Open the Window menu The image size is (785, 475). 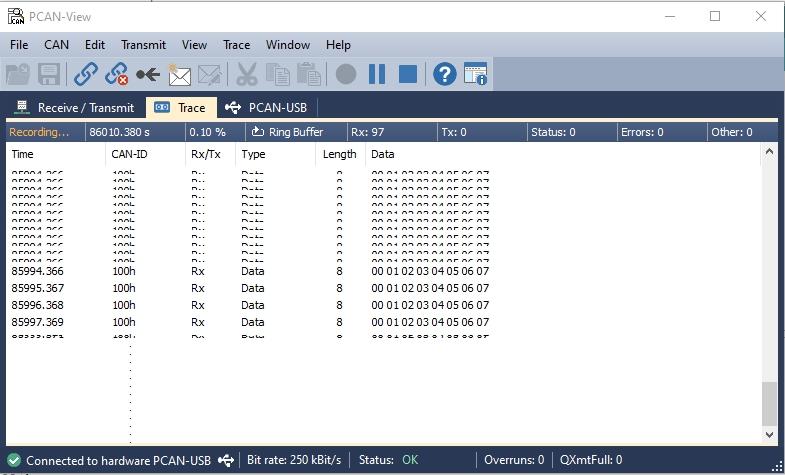click(288, 45)
